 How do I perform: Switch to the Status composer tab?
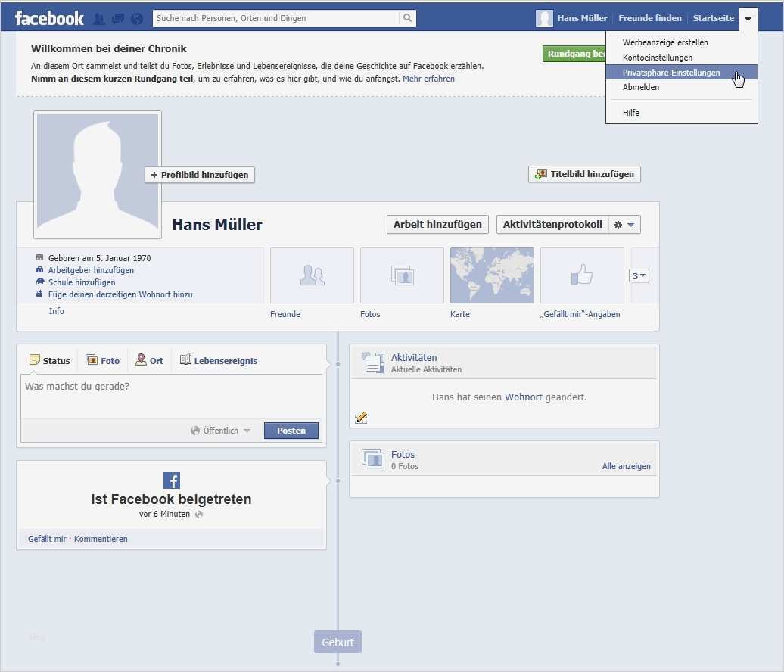[x=50, y=360]
